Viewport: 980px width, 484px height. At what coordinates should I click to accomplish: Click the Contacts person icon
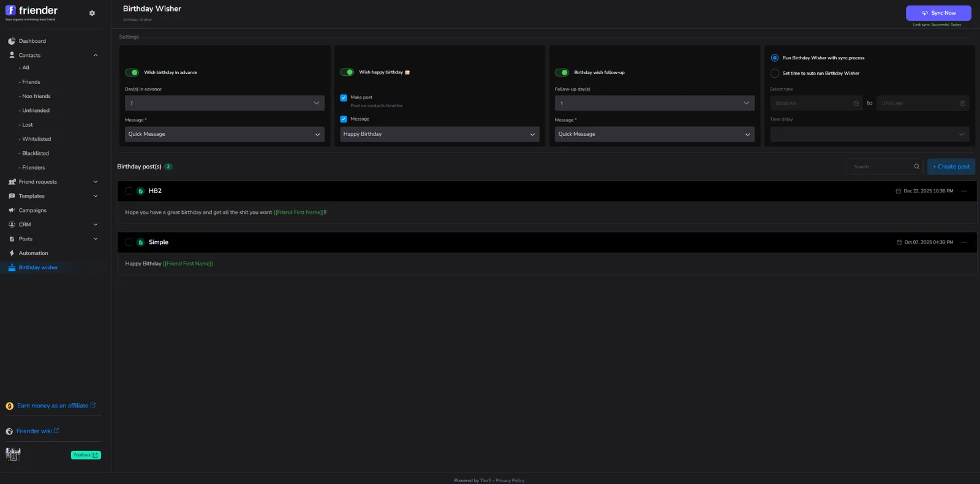(12, 55)
